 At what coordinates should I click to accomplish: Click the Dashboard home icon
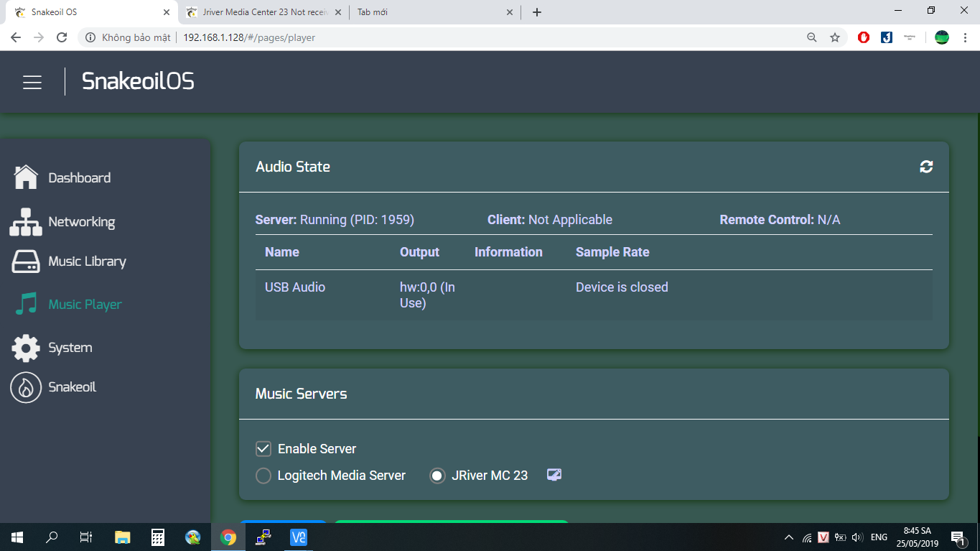(26, 177)
